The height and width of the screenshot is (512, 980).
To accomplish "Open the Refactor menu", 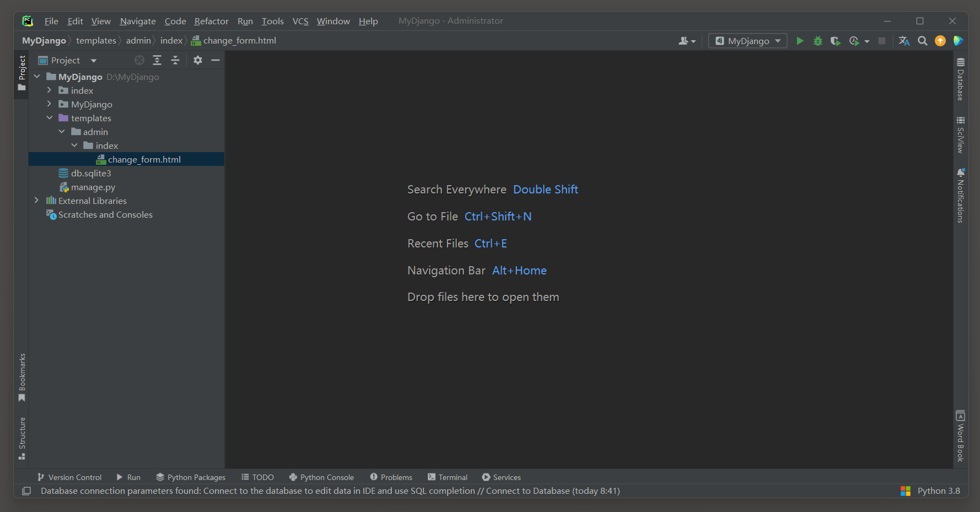I will click(x=211, y=21).
